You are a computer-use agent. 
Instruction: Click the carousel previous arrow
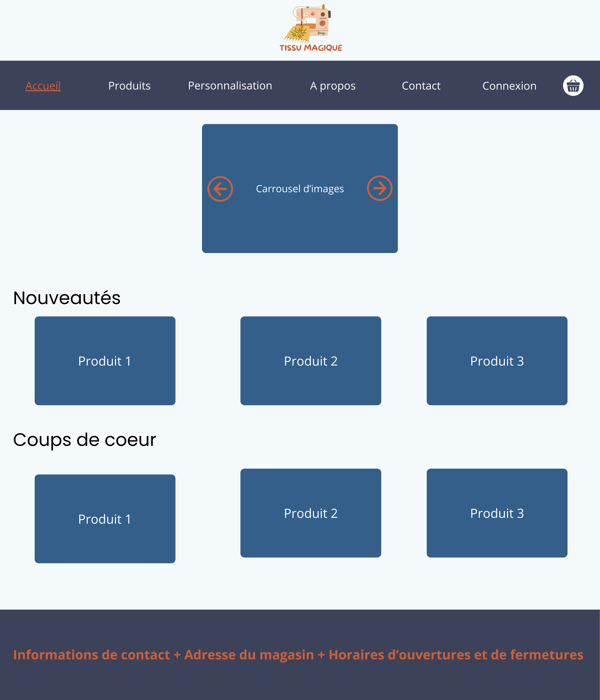point(220,189)
